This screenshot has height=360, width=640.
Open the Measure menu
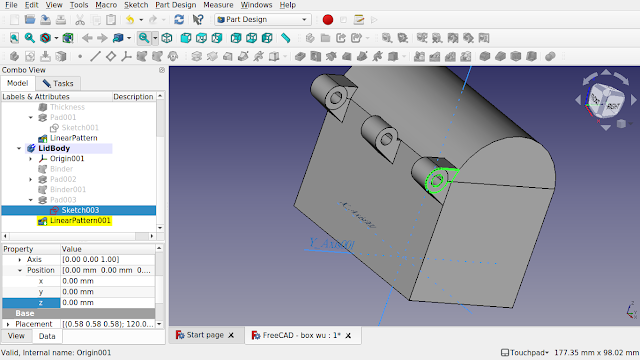[218, 5]
